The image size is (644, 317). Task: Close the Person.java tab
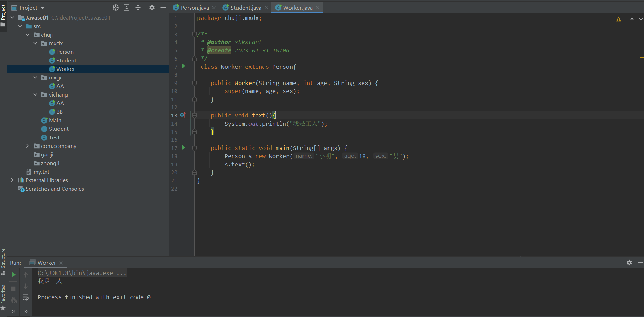214,8
